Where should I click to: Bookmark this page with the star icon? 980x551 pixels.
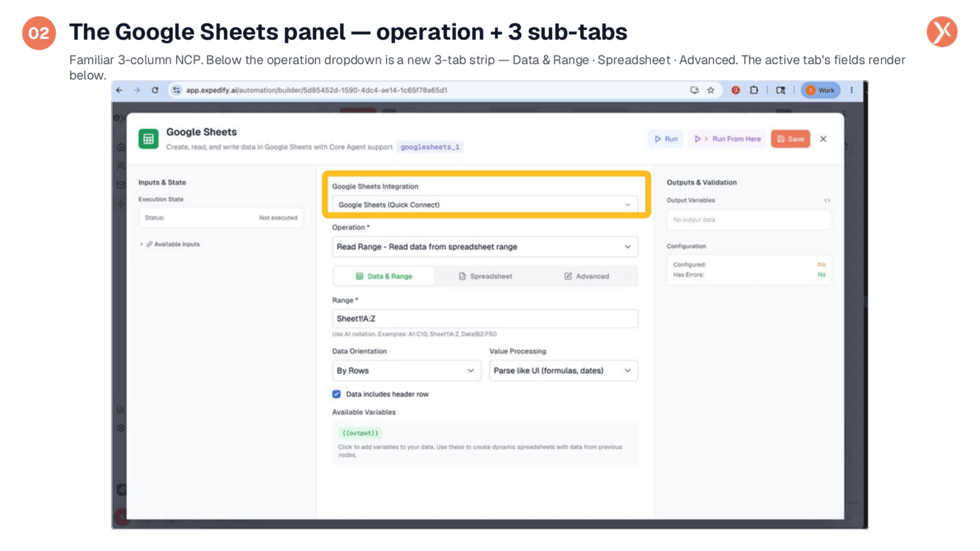(x=710, y=90)
